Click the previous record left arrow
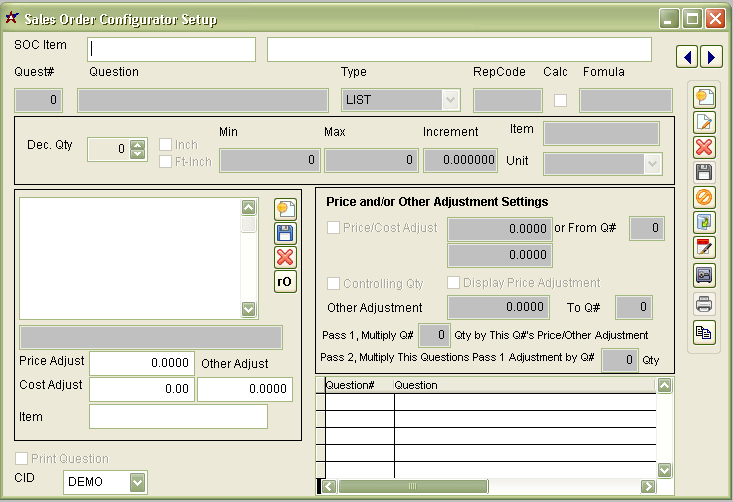733x502 pixels. (689, 57)
